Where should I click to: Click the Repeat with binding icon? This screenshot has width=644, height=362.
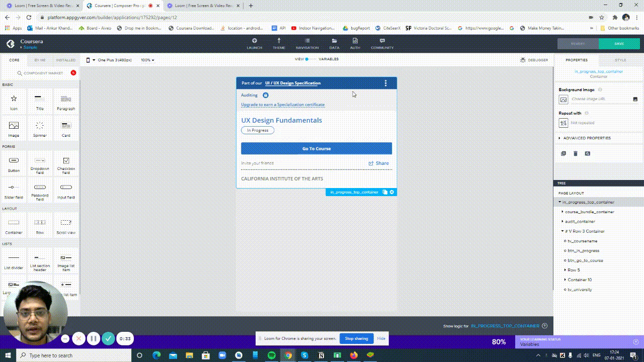pyautogui.click(x=563, y=123)
